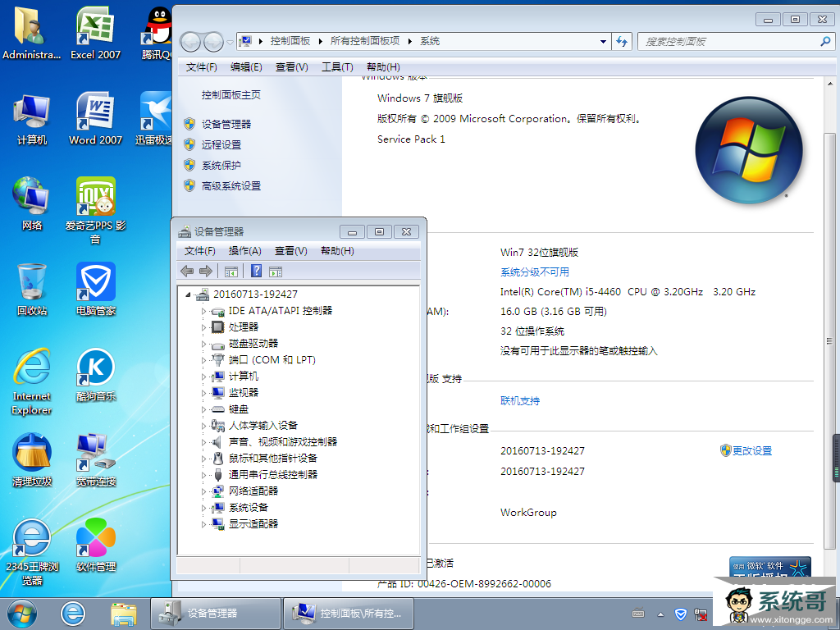This screenshot has height=630, width=840.
Task: Open the 清理垃圾 desktop icon
Action: [x=32, y=459]
